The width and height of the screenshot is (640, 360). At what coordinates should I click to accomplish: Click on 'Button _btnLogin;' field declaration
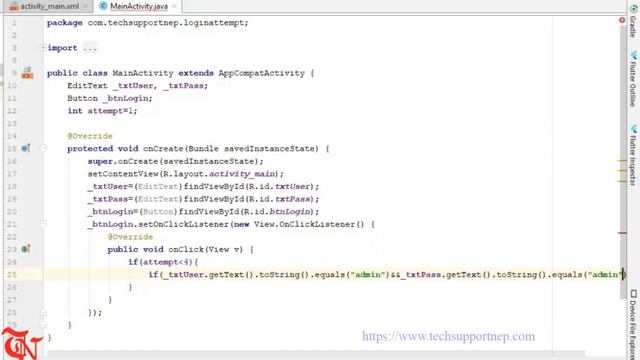click(109, 98)
